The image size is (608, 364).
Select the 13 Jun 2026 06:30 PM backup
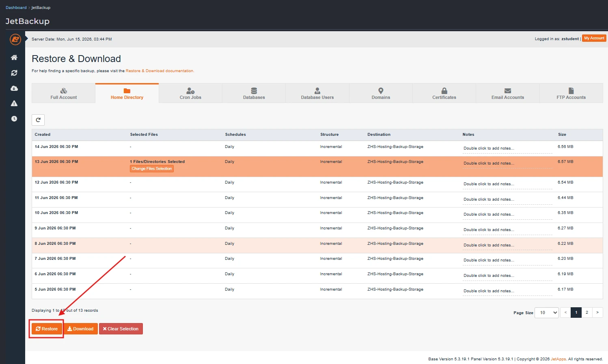tap(317, 167)
